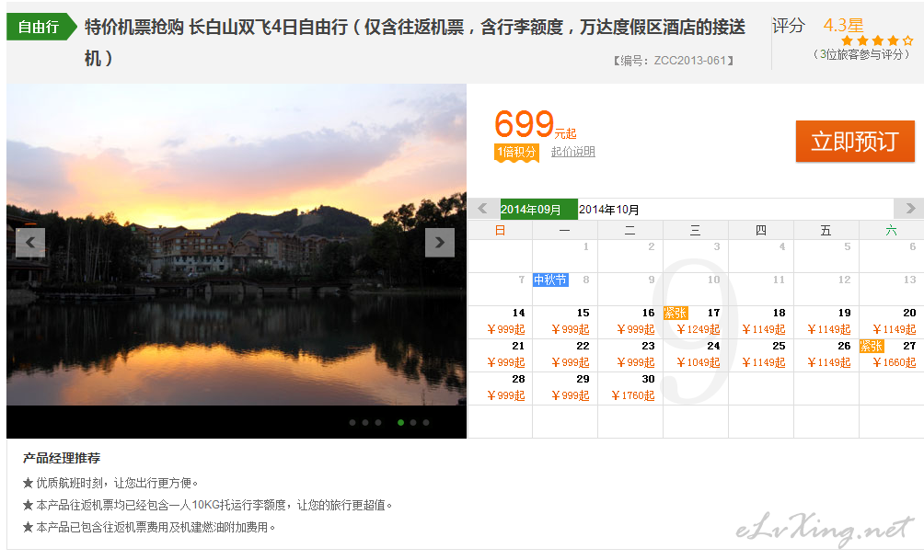The height and width of the screenshot is (560, 924).
Task: Show the next photo in the slideshow
Action: (x=440, y=243)
